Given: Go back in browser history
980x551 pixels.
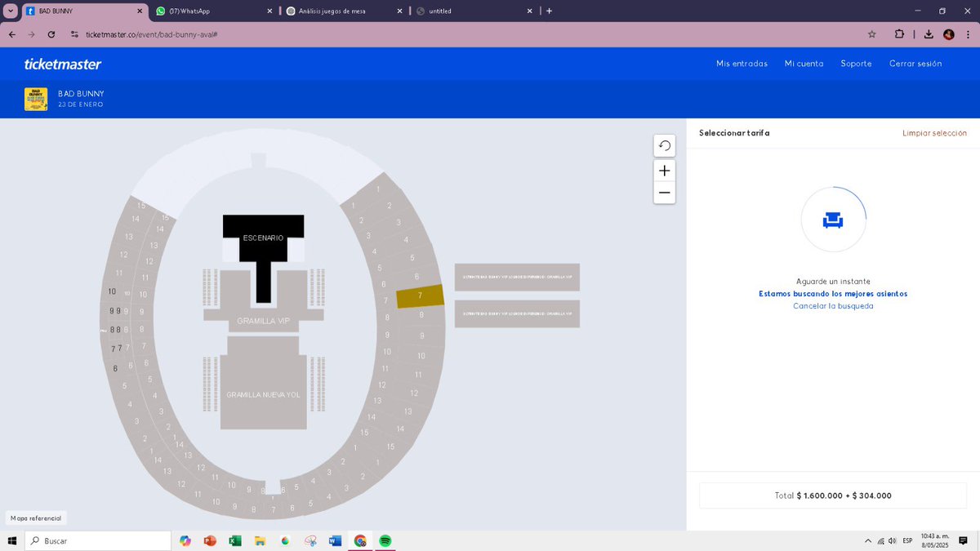Looking at the screenshot, I should (x=12, y=34).
